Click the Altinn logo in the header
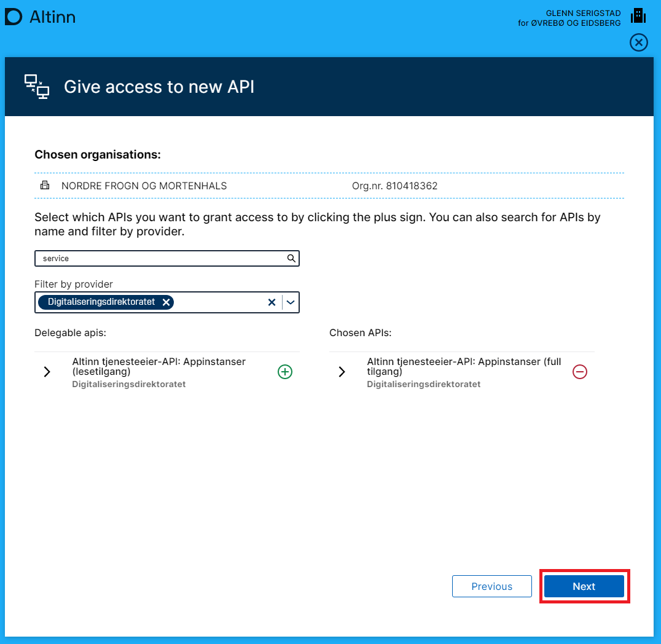Image resolution: width=661 pixels, height=644 pixels. click(x=40, y=17)
